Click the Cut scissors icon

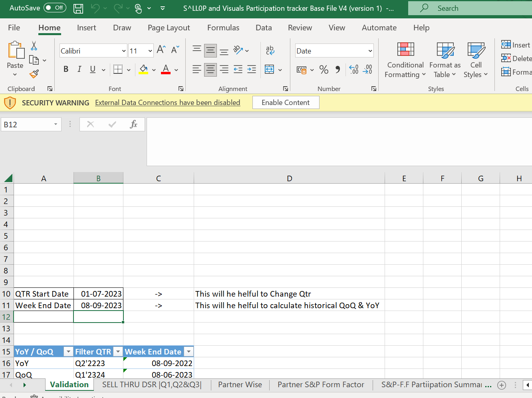click(34, 46)
